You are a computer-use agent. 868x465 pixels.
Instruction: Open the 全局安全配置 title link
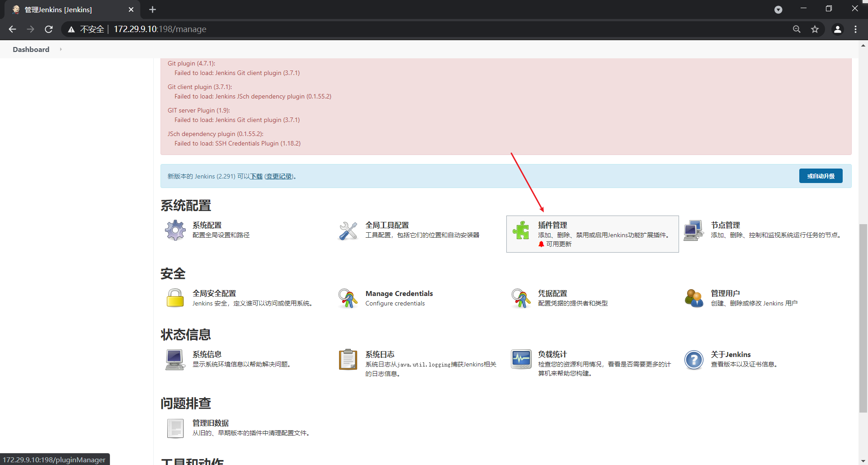(x=214, y=293)
